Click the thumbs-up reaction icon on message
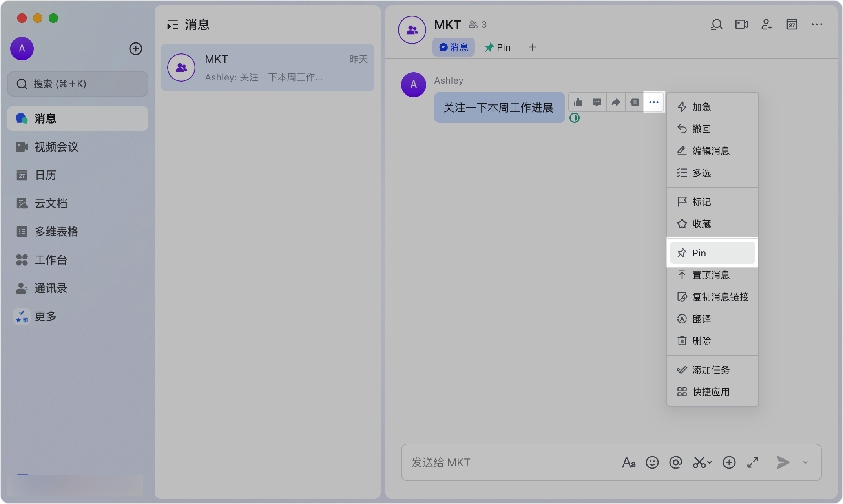 (x=578, y=102)
